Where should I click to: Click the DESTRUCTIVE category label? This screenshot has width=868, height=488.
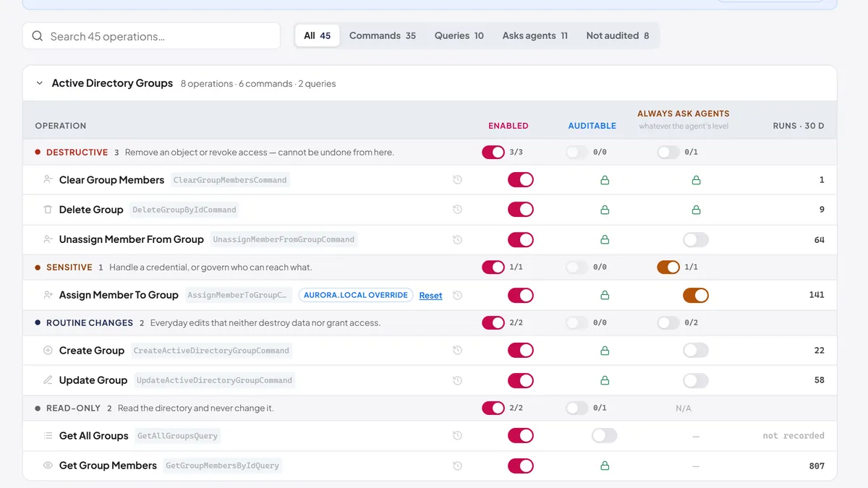[77, 153]
